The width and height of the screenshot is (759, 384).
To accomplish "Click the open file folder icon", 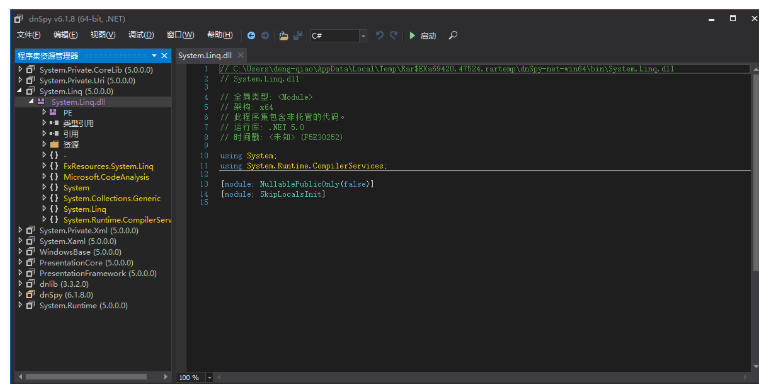I will click(x=284, y=35).
